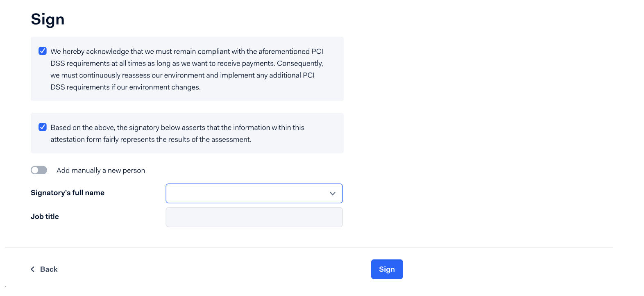Click the blue Sign button
644x296 pixels.
pyautogui.click(x=387, y=269)
